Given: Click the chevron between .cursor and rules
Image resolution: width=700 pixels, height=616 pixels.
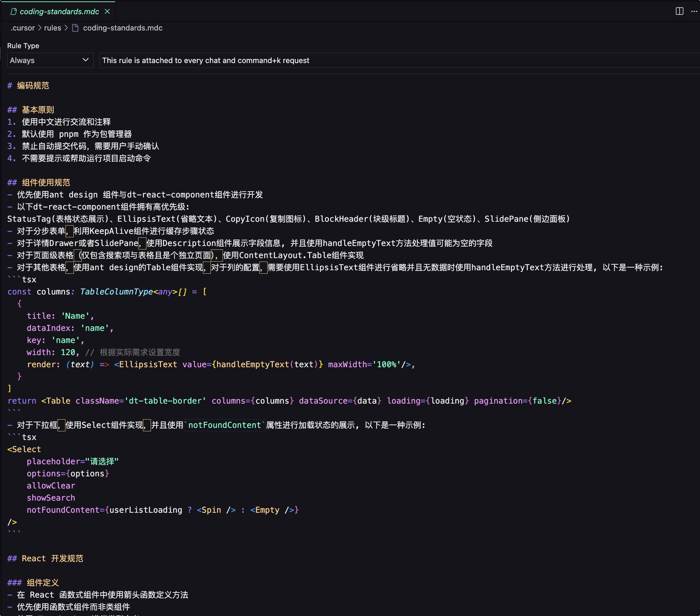Looking at the screenshot, I should coord(39,28).
